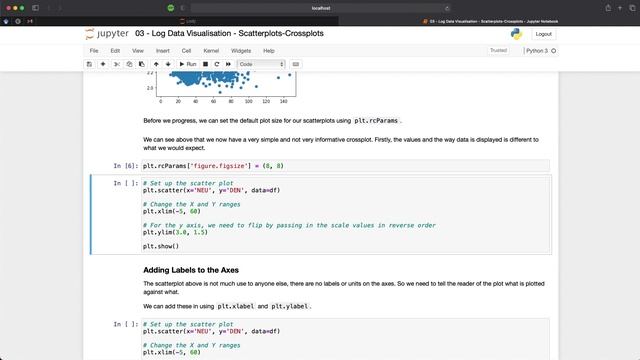Viewport: 640px width, 360px height.
Task: Open the Cell menu
Action: [186, 51]
